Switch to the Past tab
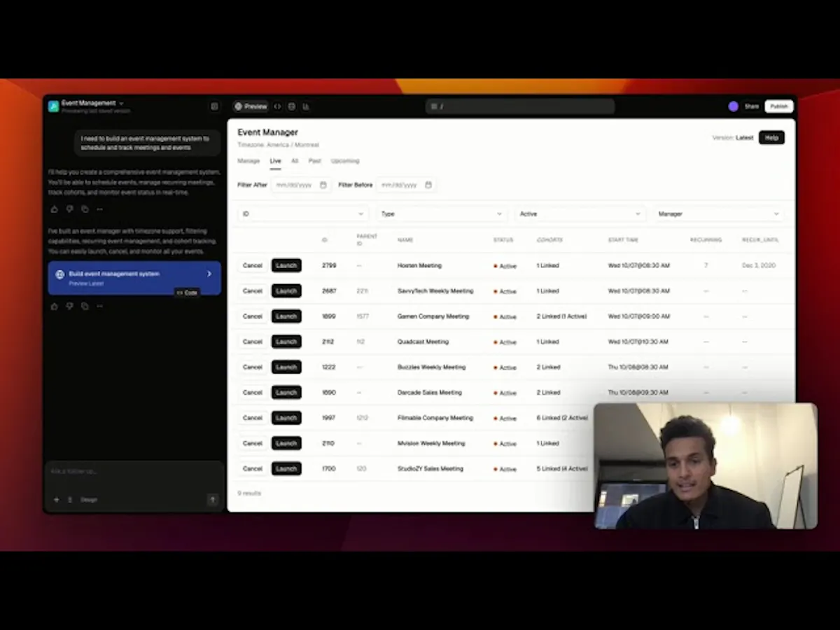Screen dimensions: 840x630 pos(315,161)
